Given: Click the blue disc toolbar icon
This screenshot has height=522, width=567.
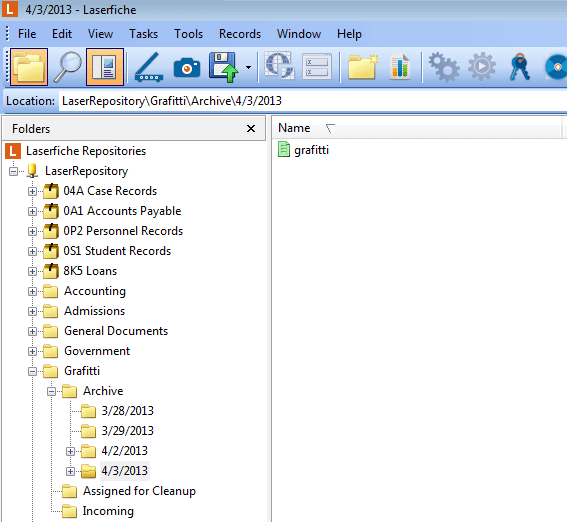Looking at the screenshot, I should pyautogui.click(x=556, y=67).
